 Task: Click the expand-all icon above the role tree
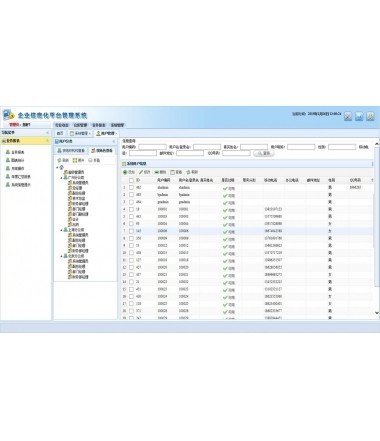tap(75, 160)
